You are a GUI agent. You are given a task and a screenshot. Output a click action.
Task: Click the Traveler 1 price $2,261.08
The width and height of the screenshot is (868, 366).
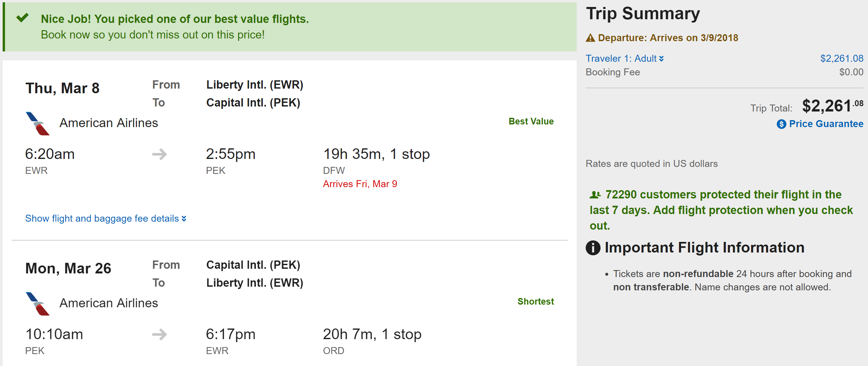[x=841, y=59]
